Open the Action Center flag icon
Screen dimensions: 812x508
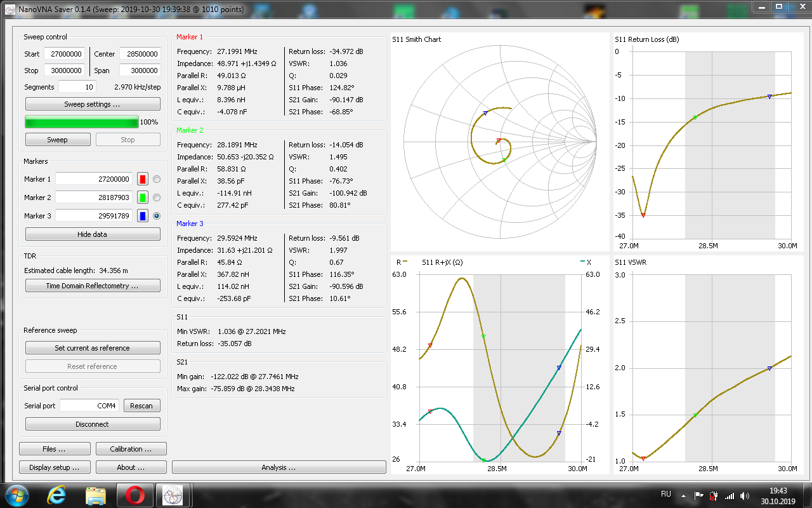(698, 495)
